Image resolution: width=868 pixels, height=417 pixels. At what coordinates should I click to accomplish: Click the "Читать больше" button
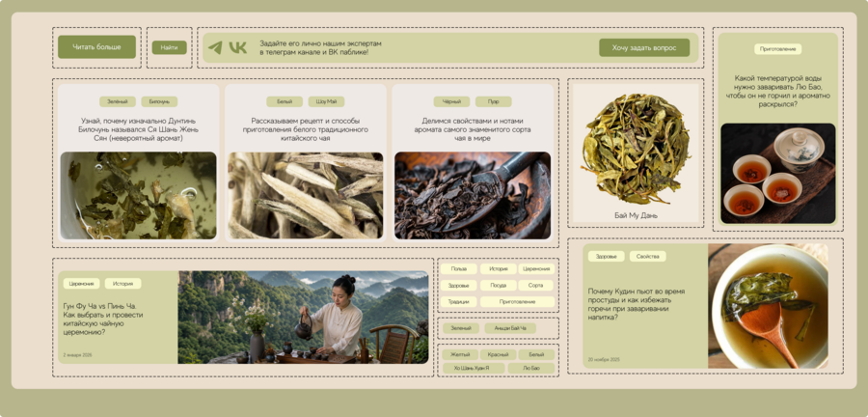(96, 47)
